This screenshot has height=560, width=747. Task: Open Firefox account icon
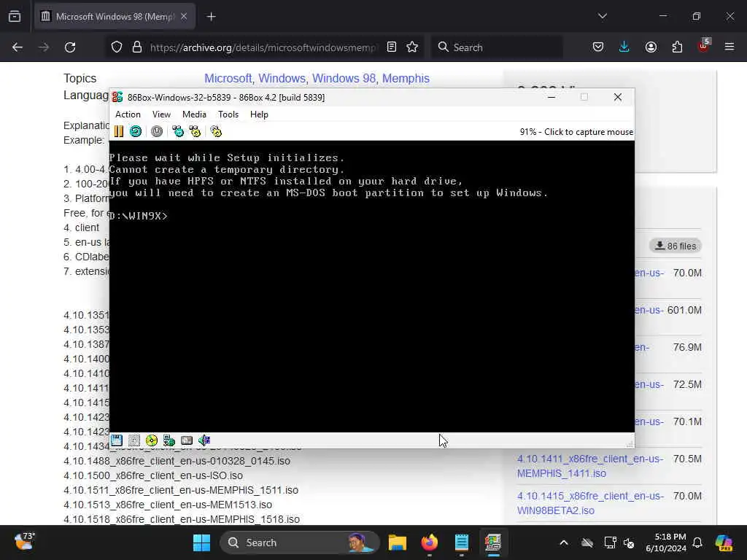click(x=651, y=47)
